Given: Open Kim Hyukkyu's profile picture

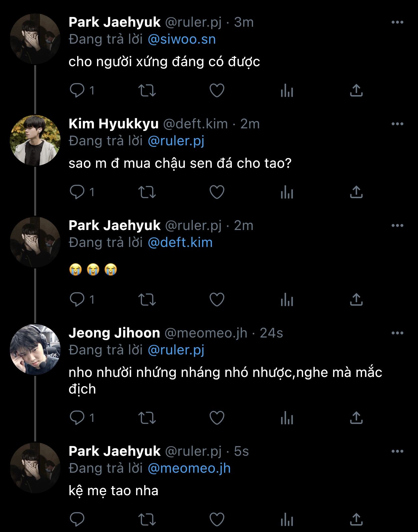Looking at the screenshot, I should pos(35,140).
